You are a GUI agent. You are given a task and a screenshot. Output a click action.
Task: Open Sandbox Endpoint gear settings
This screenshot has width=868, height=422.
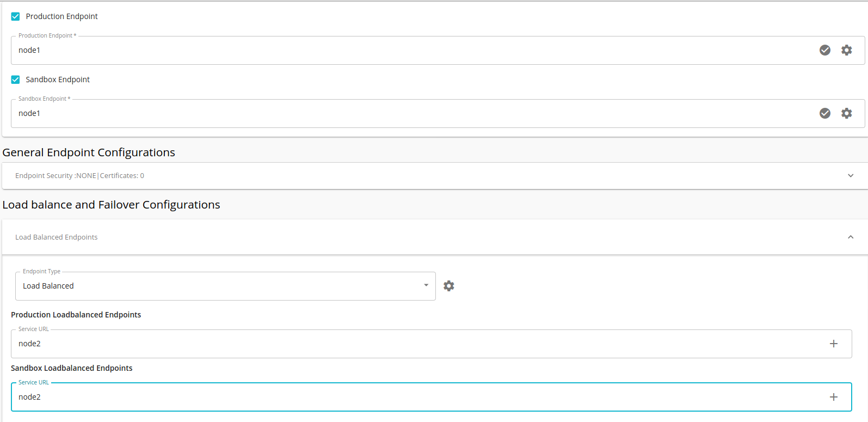[847, 113]
